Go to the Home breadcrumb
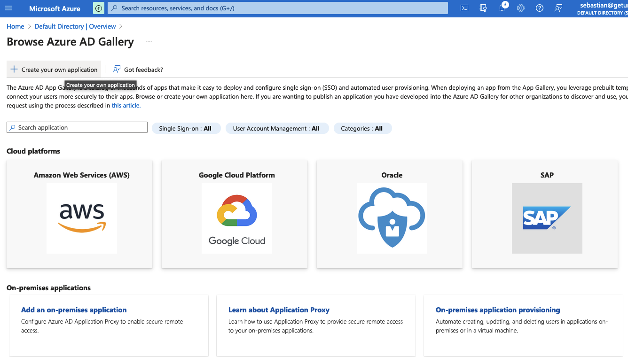628x364 pixels. (16, 26)
